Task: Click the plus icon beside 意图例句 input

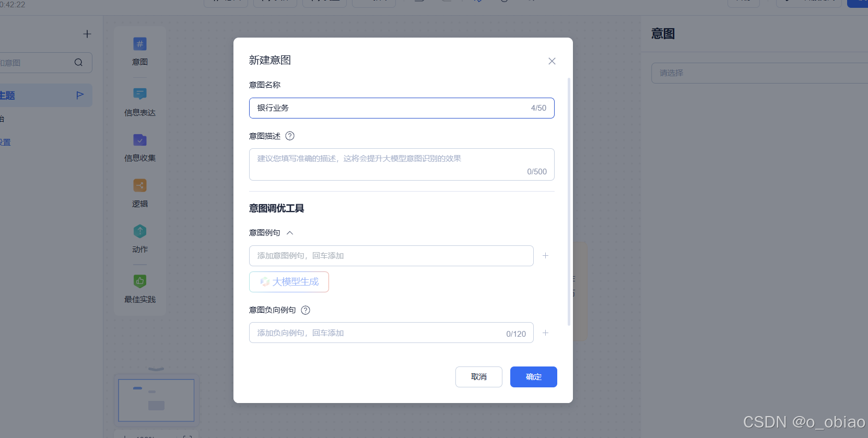Action: pos(545,256)
